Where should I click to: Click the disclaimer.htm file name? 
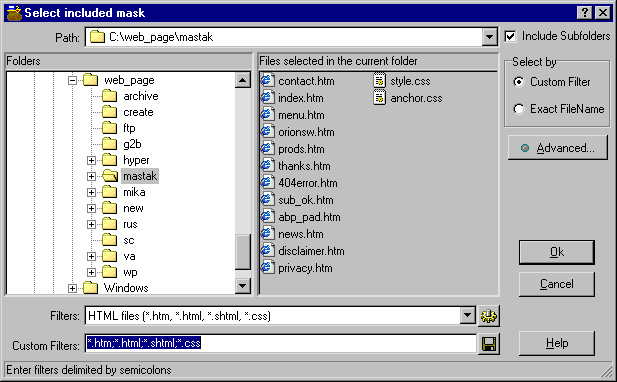(311, 251)
